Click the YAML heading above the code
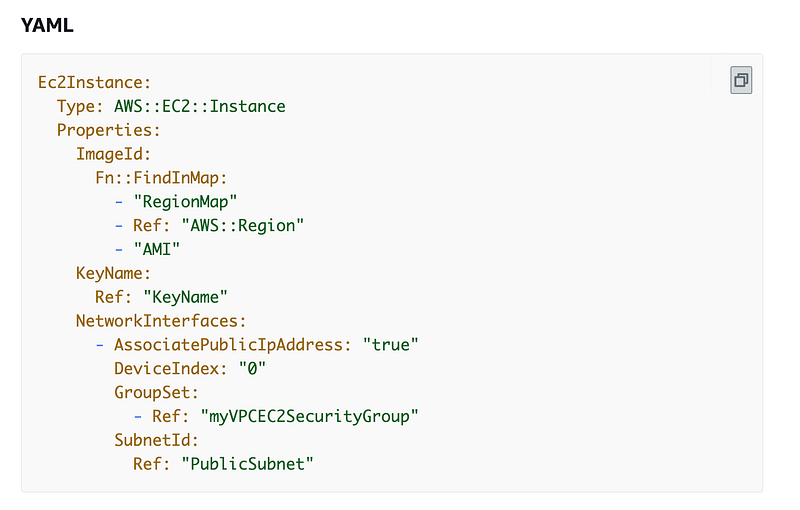This screenshot has width=800, height=510. click(47, 26)
